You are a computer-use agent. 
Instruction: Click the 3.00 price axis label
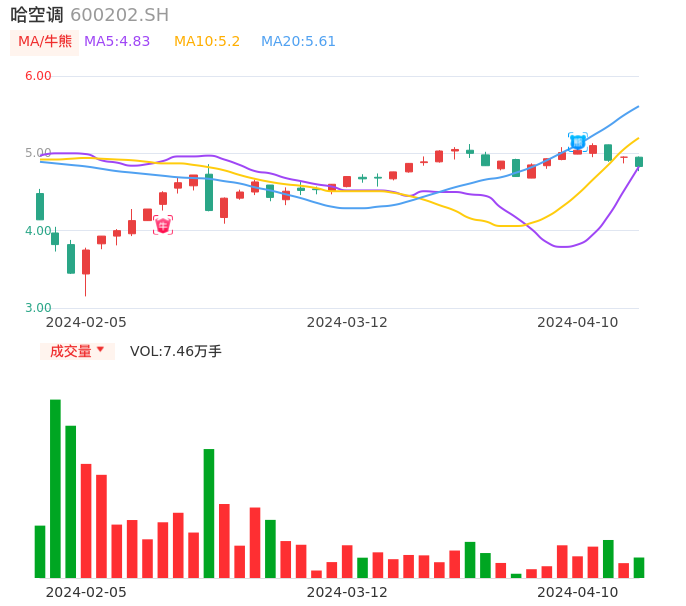coord(38,308)
